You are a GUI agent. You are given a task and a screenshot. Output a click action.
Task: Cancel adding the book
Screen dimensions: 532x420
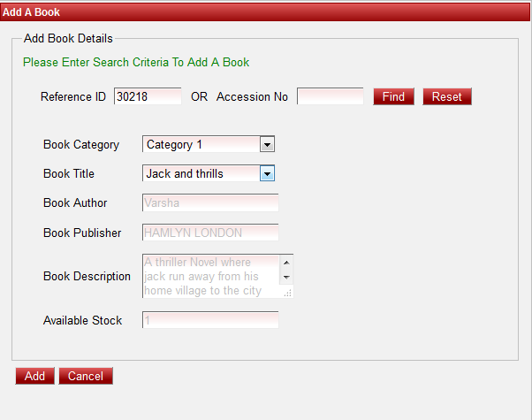point(86,376)
